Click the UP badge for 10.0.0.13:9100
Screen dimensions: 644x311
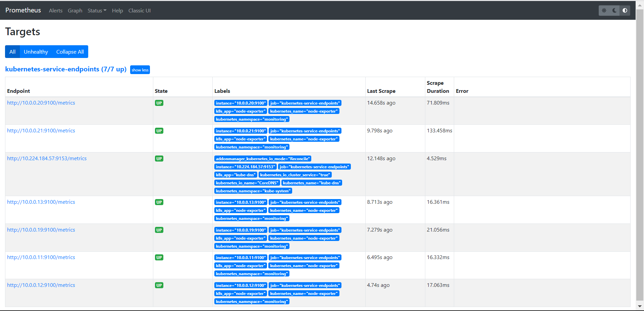coord(159,202)
